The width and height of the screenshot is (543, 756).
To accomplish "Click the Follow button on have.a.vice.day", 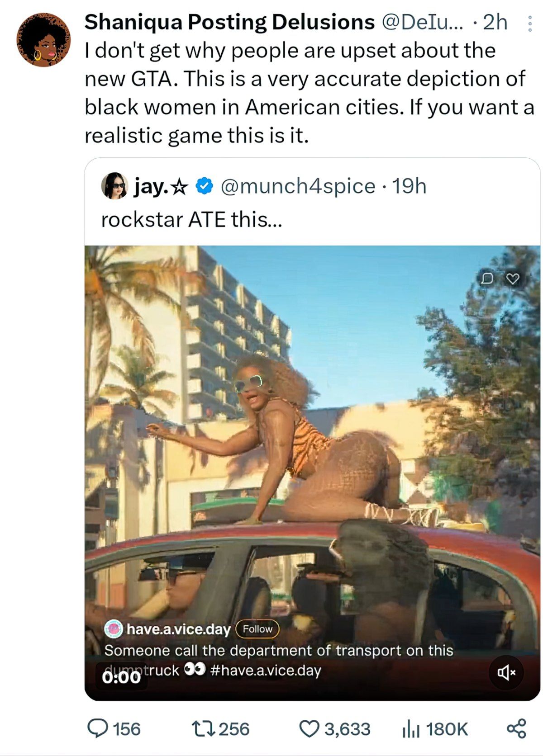I will pos(257,629).
